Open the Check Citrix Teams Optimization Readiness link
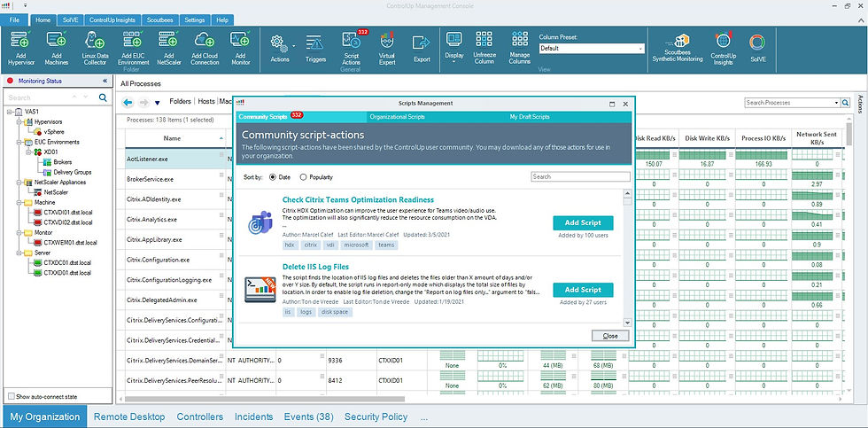The image size is (868, 428). (x=358, y=200)
